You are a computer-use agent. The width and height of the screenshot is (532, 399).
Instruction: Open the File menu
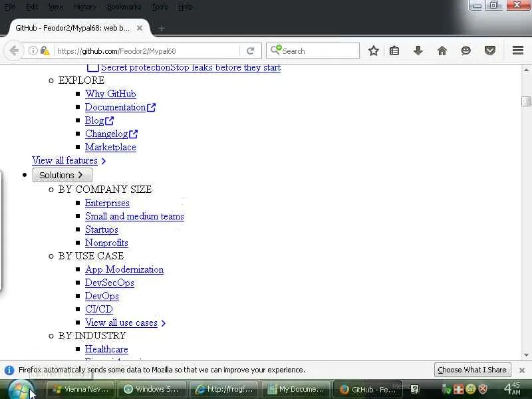coord(10,7)
